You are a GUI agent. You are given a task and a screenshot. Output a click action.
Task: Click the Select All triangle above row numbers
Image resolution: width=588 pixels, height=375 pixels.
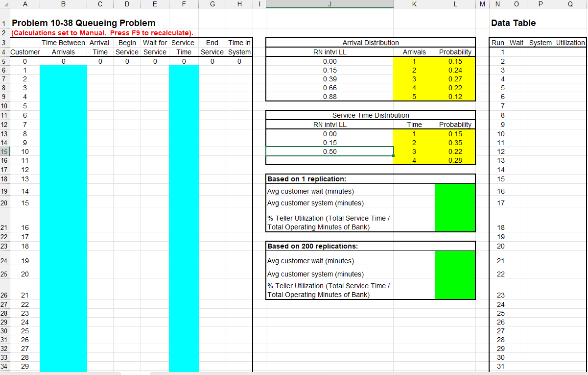point(5,4)
